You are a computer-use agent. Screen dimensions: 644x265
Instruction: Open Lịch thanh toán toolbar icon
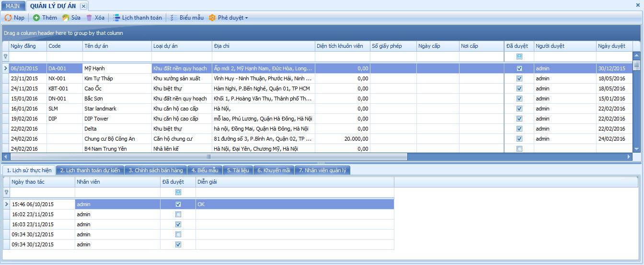[x=116, y=18]
